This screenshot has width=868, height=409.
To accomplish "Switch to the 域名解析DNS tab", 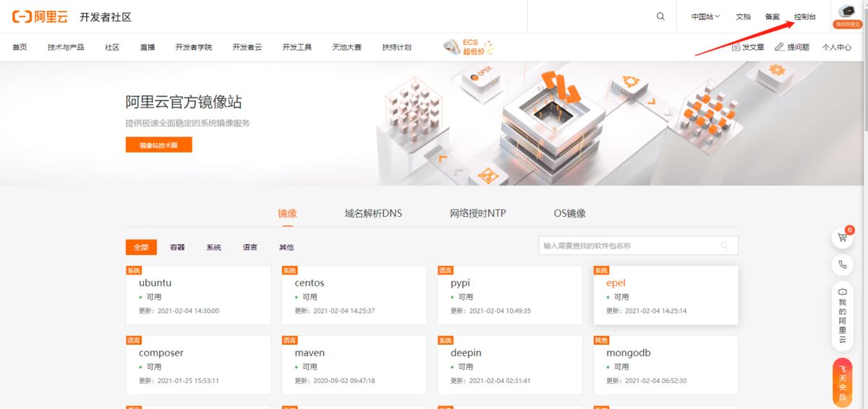I will tap(373, 213).
